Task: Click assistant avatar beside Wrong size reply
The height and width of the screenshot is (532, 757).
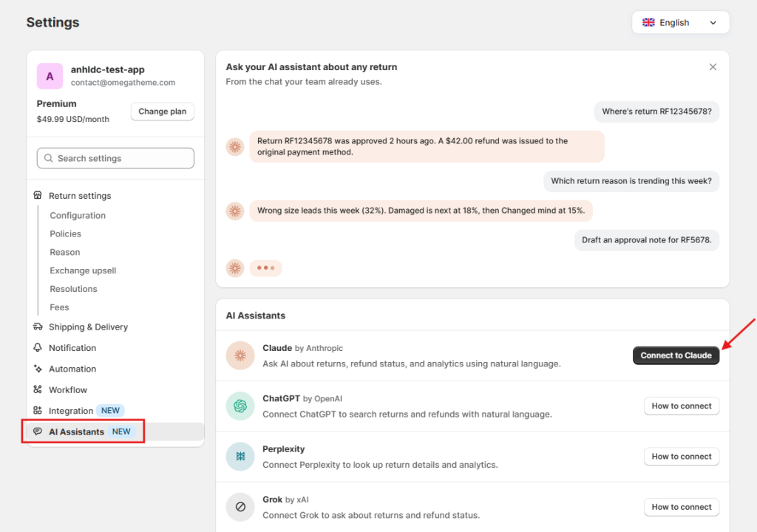Action: tap(235, 211)
